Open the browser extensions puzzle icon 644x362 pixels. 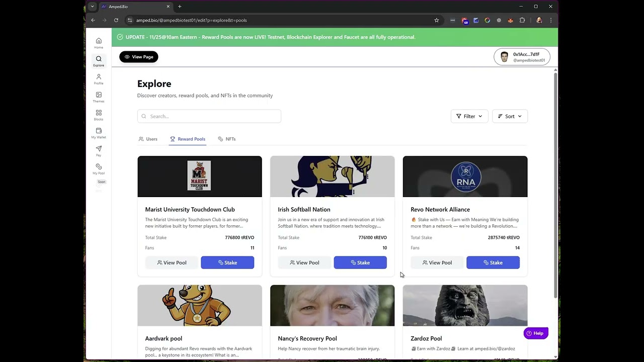(x=522, y=20)
